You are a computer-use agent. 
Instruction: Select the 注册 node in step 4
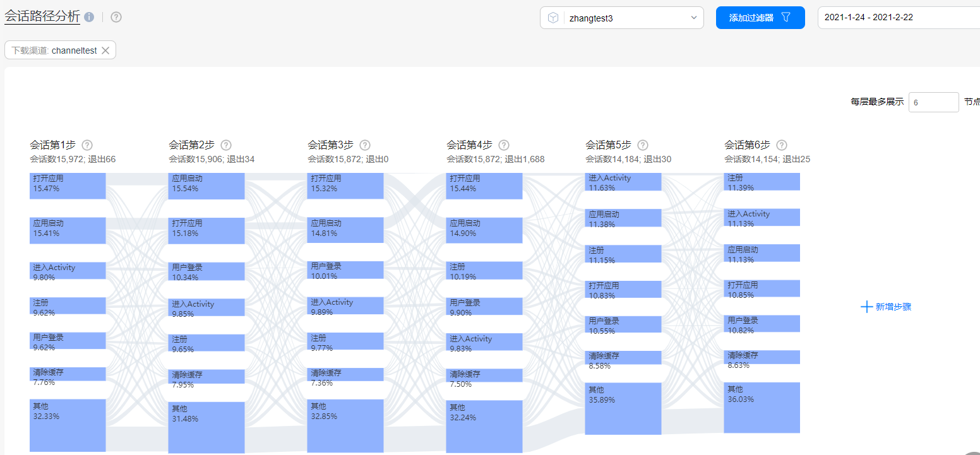[x=484, y=270]
